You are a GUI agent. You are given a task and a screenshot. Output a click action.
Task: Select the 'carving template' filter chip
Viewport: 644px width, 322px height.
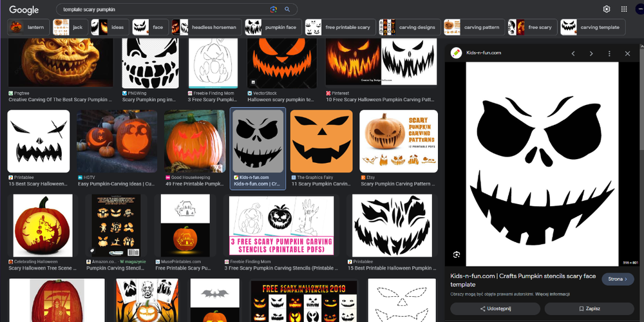point(592,27)
